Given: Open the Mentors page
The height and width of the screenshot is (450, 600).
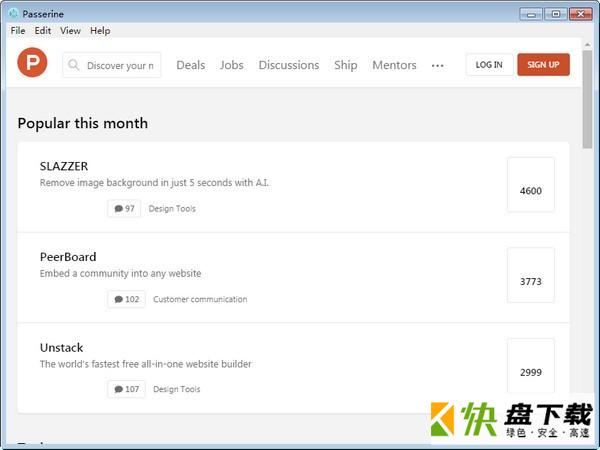Looking at the screenshot, I should click(x=394, y=65).
